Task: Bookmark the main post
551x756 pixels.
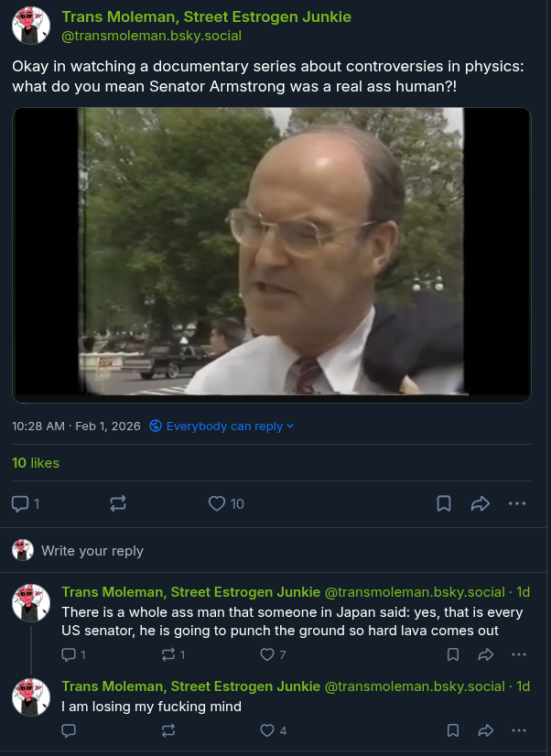Action: tap(444, 503)
